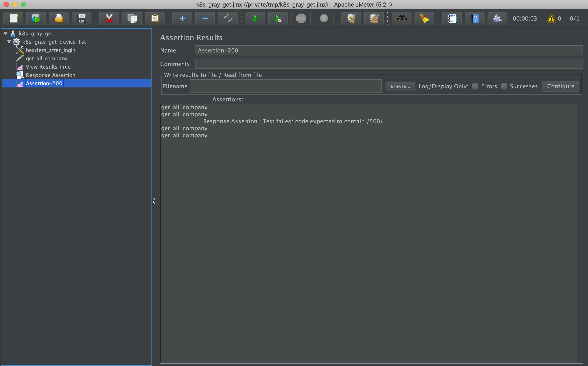Click the Cut scissors icon
Image resolution: width=588 pixels, height=366 pixels.
(x=109, y=18)
